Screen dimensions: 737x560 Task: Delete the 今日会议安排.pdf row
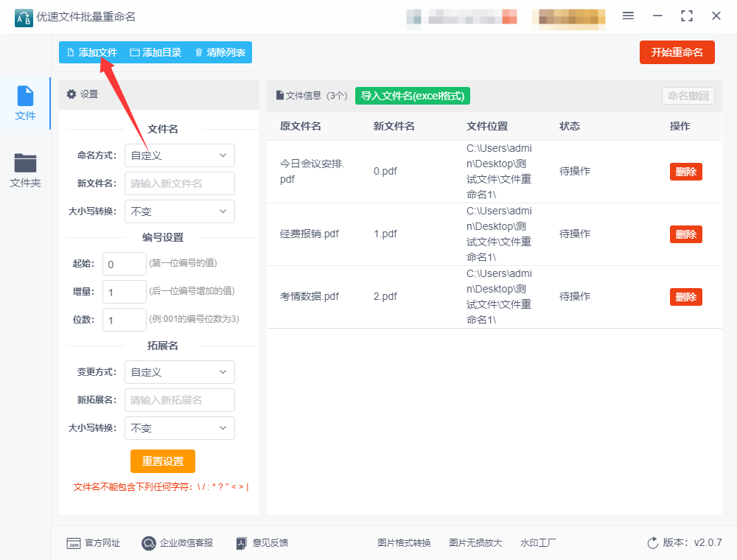[x=685, y=172]
